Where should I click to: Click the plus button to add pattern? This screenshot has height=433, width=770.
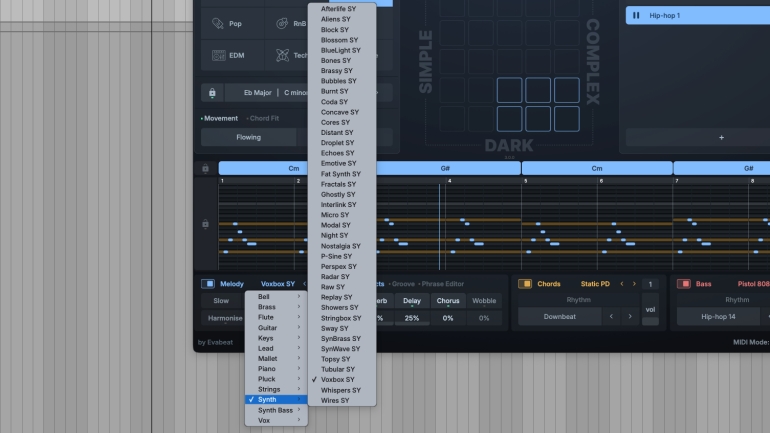tap(721, 138)
